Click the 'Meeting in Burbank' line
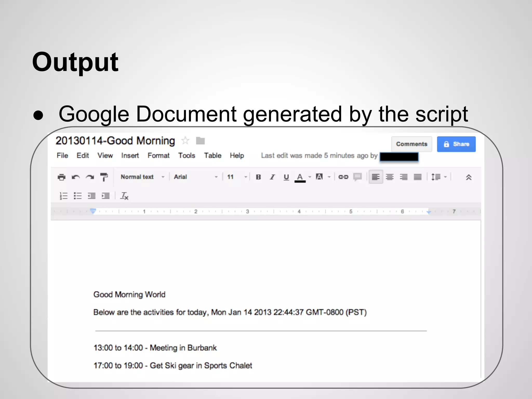Viewport: 532px width, 399px height. [x=155, y=348]
